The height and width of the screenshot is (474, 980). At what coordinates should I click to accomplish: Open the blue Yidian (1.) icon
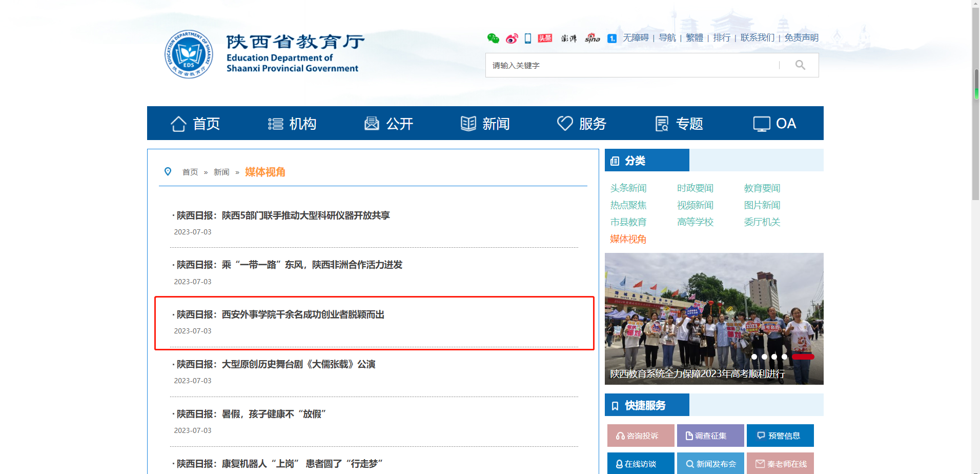pos(612,38)
